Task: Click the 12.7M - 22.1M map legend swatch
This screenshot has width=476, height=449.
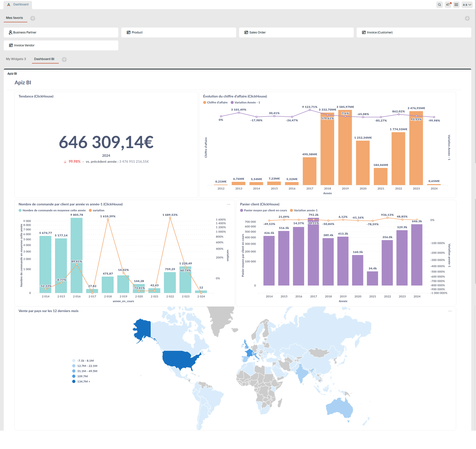Action: pos(74,366)
